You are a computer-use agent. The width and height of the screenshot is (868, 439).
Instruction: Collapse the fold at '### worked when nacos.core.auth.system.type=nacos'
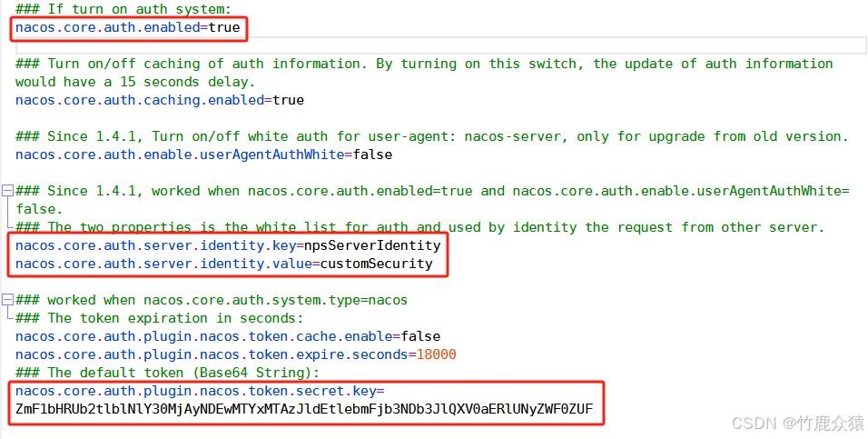click(7, 300)
